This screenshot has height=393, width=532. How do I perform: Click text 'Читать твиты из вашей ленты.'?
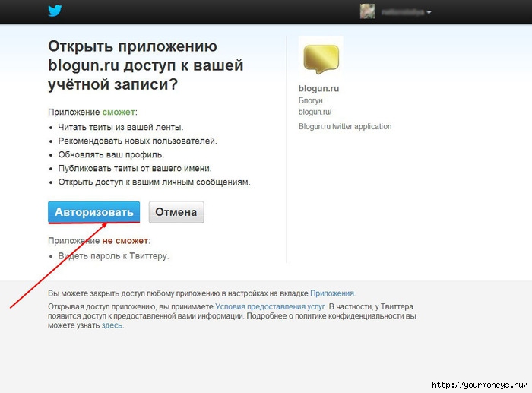coord(120,127)
